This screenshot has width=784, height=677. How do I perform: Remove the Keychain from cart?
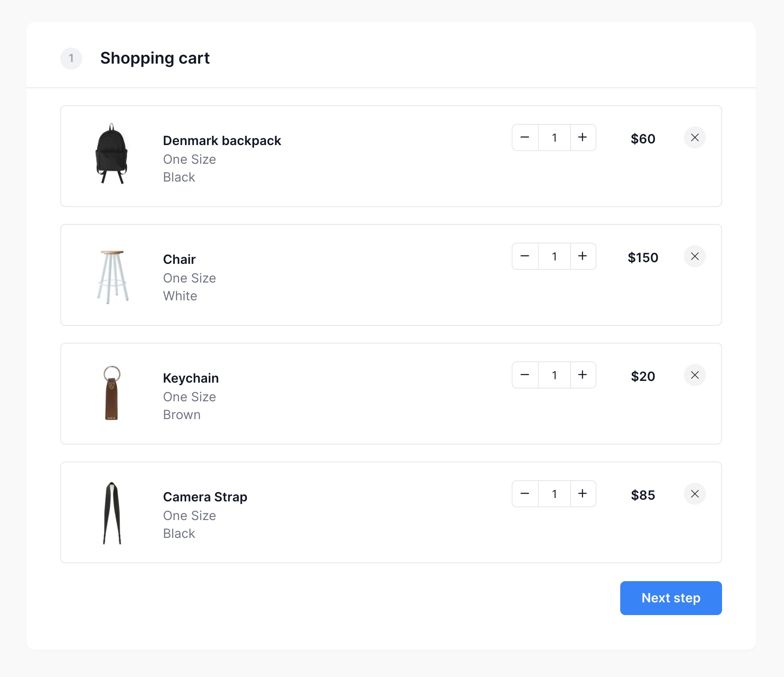694,375
